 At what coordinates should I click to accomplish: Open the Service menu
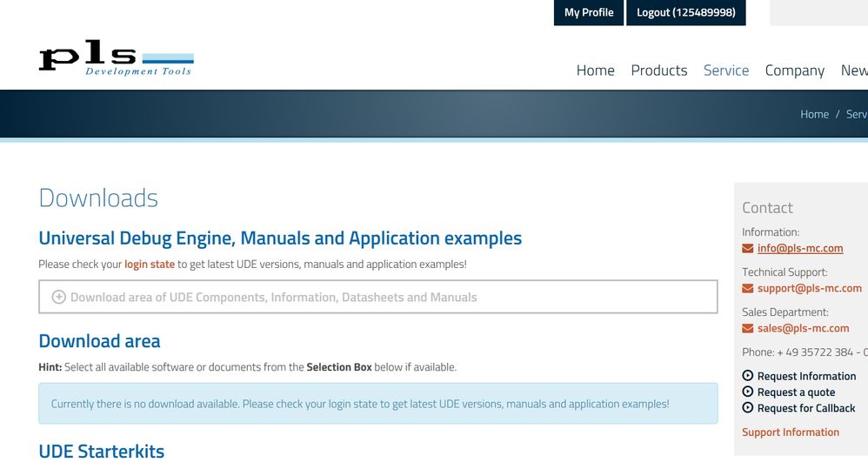725,70
